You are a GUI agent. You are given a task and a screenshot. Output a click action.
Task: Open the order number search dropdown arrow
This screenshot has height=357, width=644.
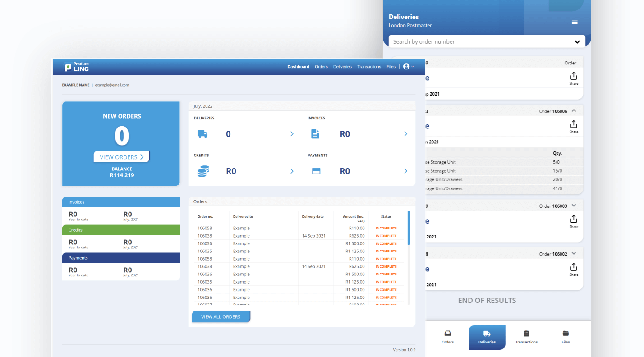[577, 42]
